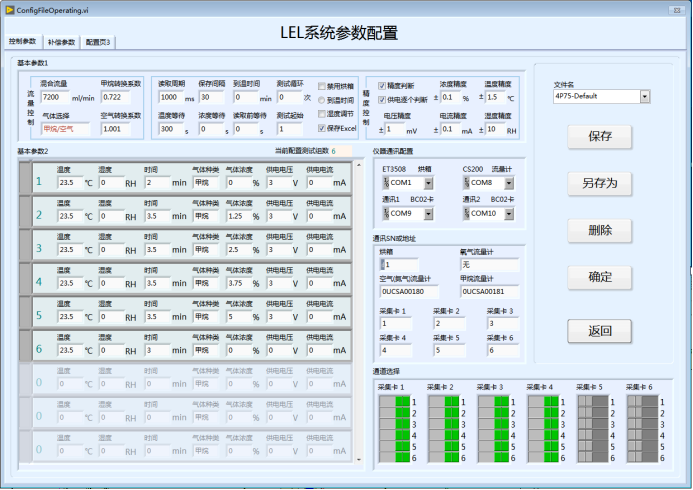Close the ConfigFileOperating.vi window
The height and width of the screenshot is (490, 693).
click(677, 10)
